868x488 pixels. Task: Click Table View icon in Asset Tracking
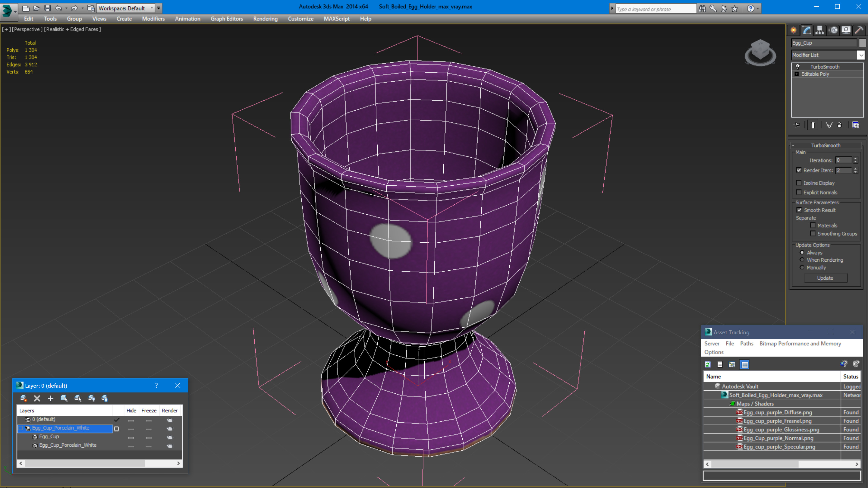[744, 364]
